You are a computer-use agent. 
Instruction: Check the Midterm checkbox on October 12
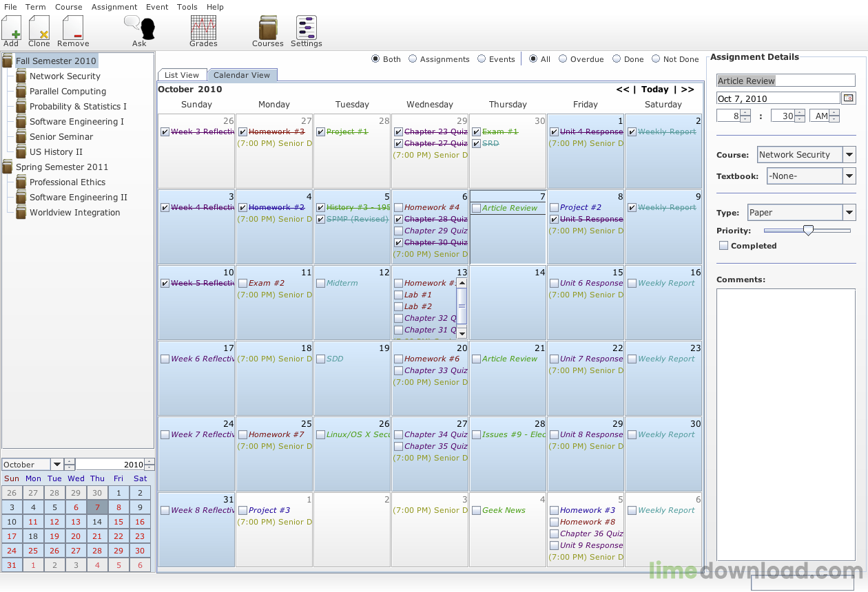point(320,284)
